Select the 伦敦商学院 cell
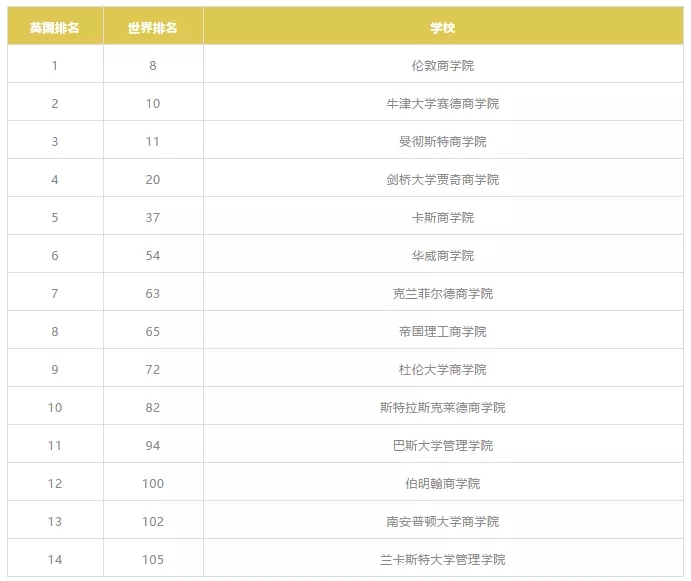 (443, 66)
